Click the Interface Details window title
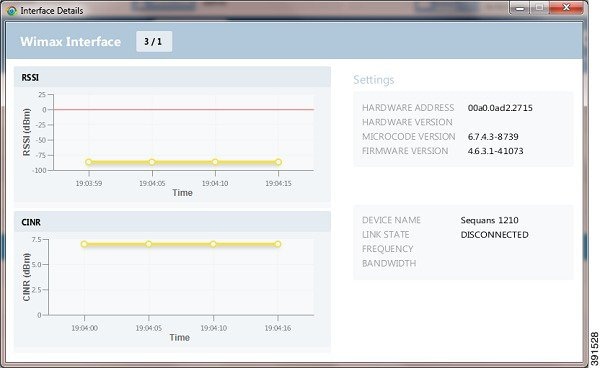The image size is (600, 368). click(52, 11)
